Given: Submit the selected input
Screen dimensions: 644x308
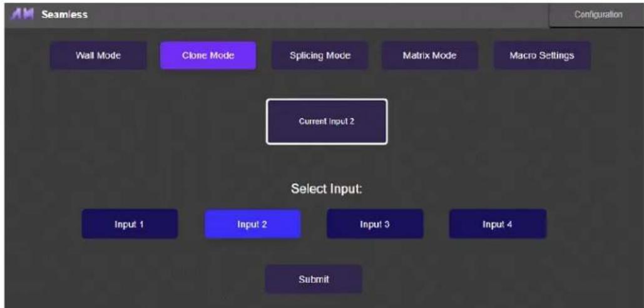Looking at the screenshot, I should click(x=314, y=279).
